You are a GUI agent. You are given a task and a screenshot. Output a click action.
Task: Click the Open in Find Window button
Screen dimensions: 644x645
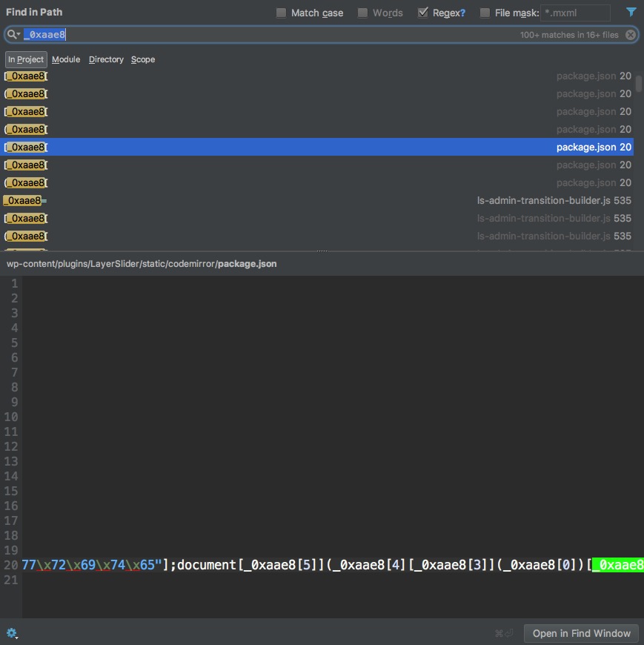pyautogui.click(x=581, y=633)
